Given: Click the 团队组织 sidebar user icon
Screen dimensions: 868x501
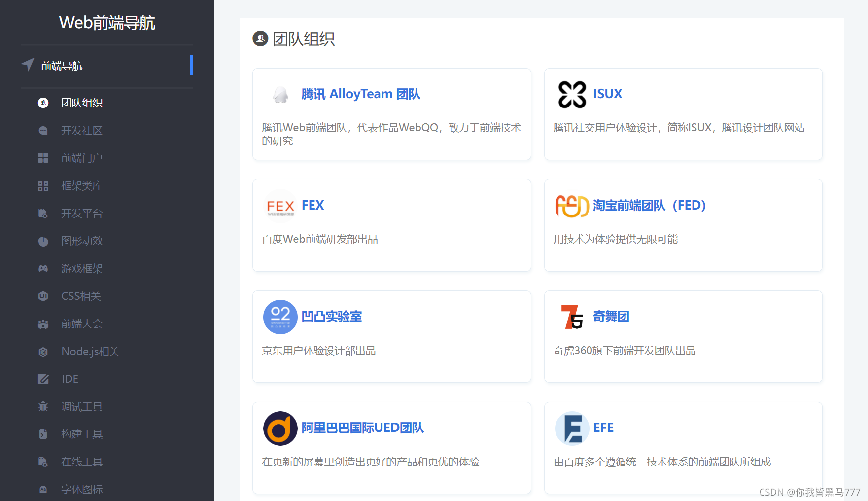Looking at the screenshot, I should 43,103.
